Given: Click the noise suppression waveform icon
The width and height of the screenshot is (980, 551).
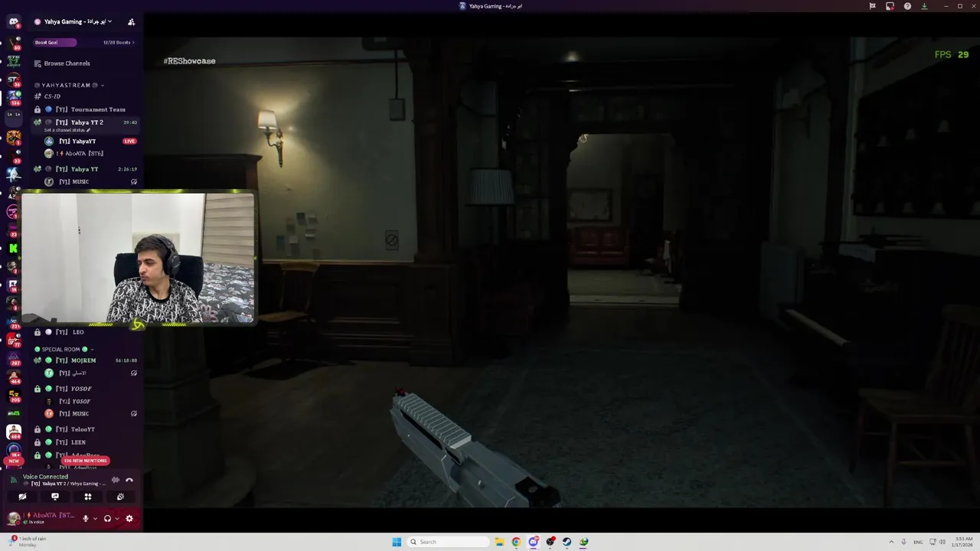Looking at the screenshot, I should 116,480.
